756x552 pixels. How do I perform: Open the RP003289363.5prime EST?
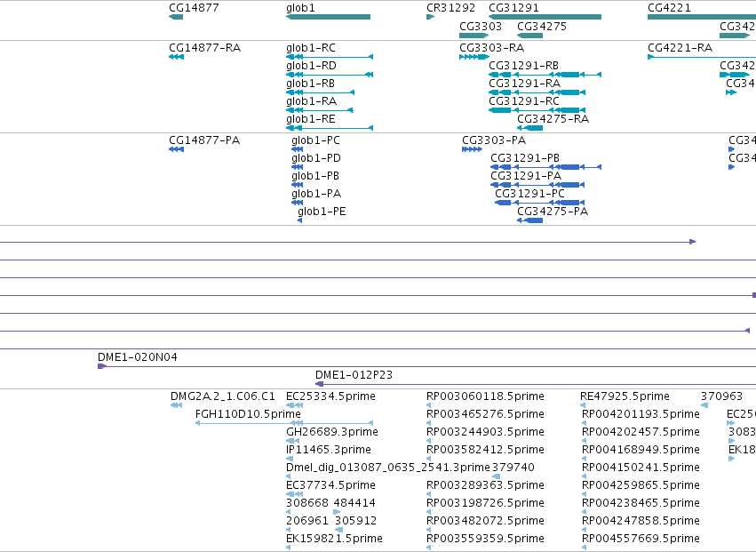[x=486, y=486]
